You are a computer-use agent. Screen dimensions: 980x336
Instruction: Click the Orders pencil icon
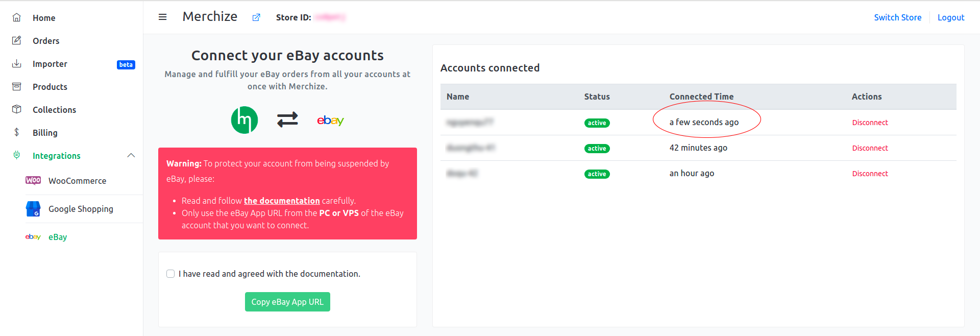(x=17, y=40)
